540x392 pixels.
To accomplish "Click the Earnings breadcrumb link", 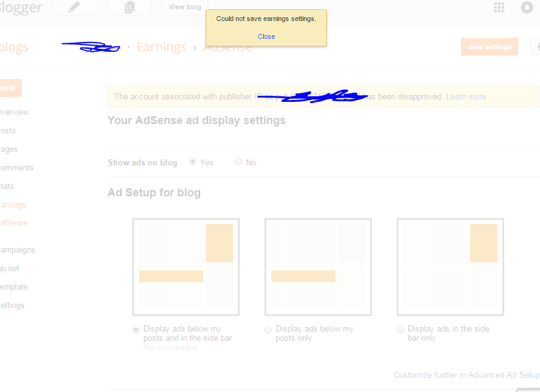I will [x=161, y=47].
